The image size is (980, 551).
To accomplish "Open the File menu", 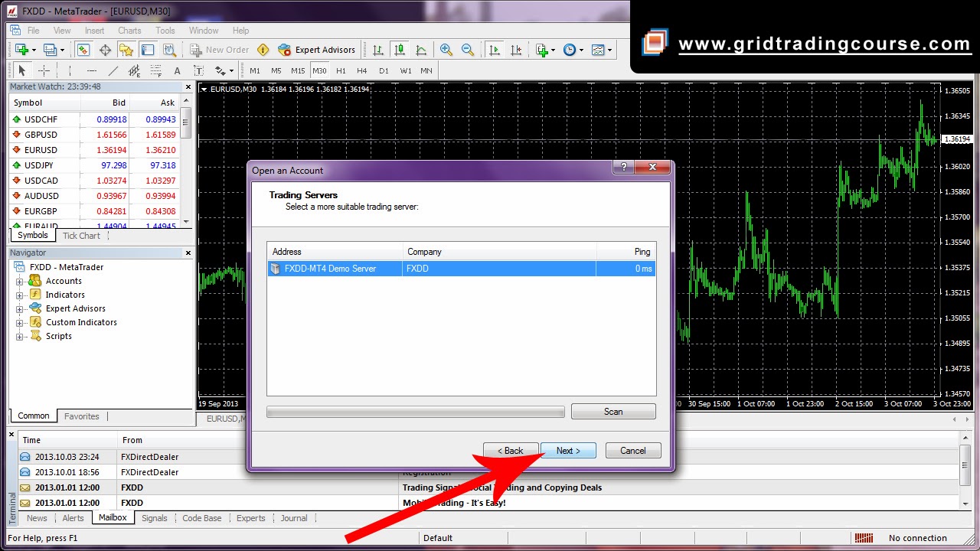I will pyautogui.click(x=33, y=31).
